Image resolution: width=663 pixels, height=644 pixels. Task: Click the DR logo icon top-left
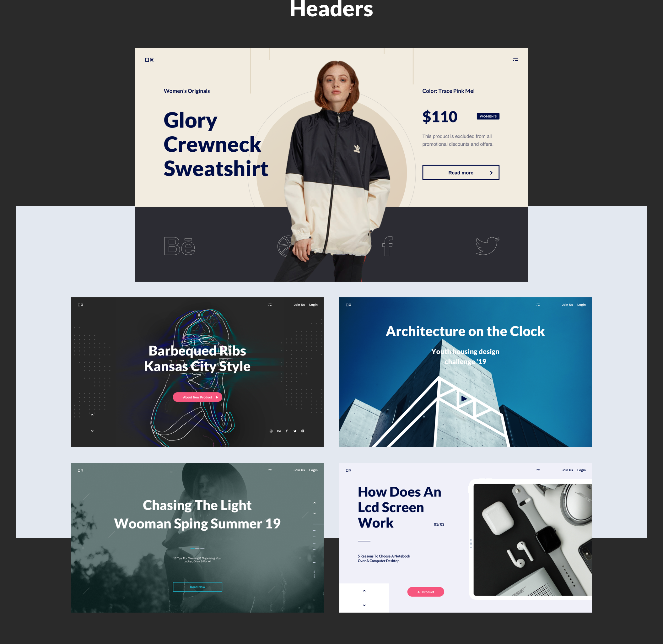coord(150,59)
